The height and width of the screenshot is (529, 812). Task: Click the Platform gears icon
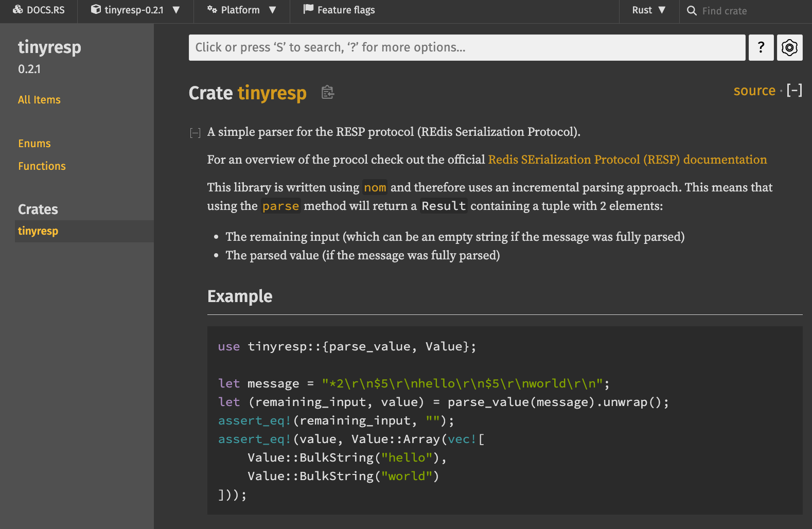pos(212,10)
